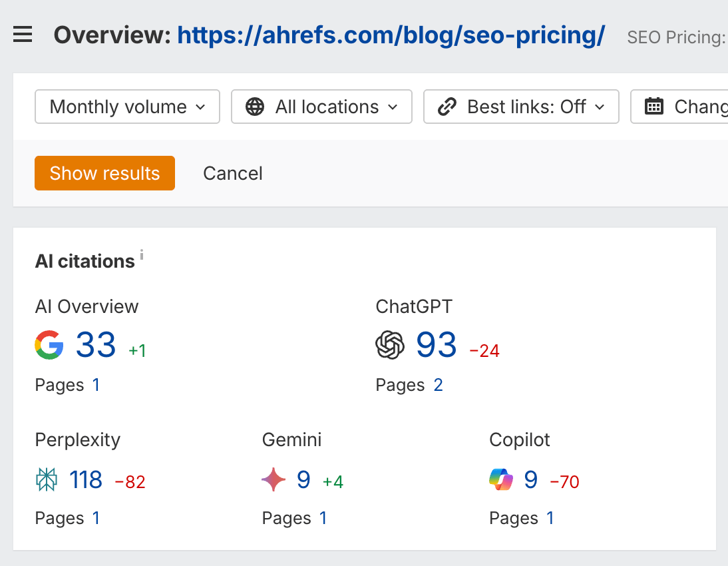Click Cancel to discard filter changes
Screen dimensions: 728x566
(x=232, y=173)
